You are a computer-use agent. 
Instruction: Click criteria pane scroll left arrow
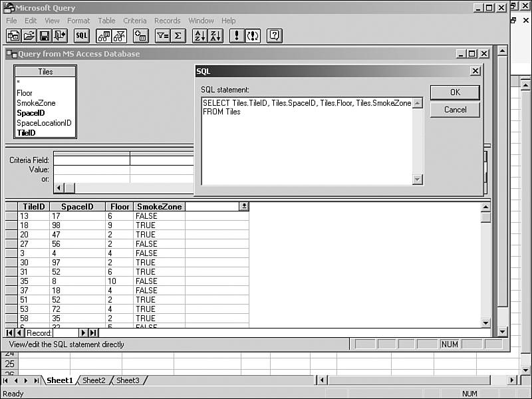[x=59, y=188]
